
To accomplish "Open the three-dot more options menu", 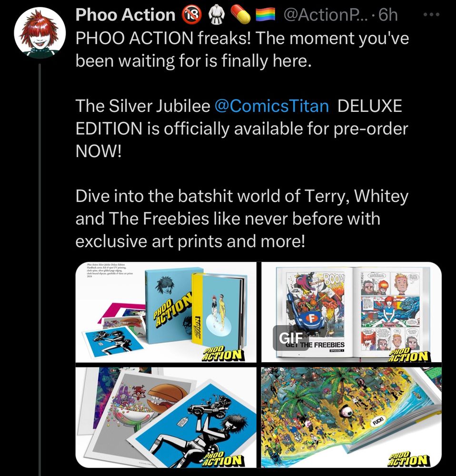I will pyautogui.click(x=432, y=15).
